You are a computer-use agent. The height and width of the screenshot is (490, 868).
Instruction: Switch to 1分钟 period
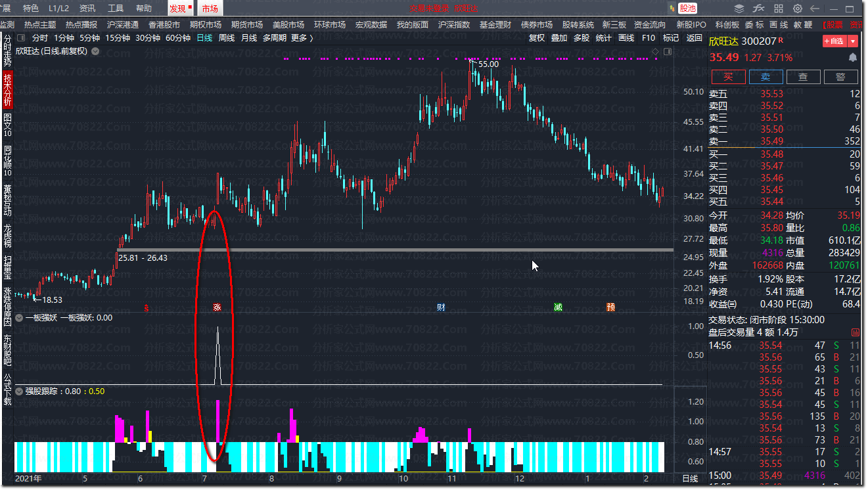(64, 38)
